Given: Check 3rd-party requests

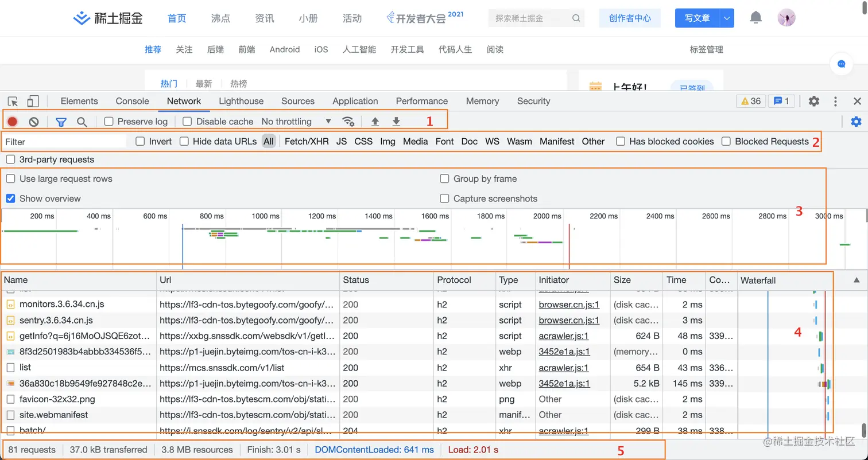Looking at the screenshot, I should (10, 159).
